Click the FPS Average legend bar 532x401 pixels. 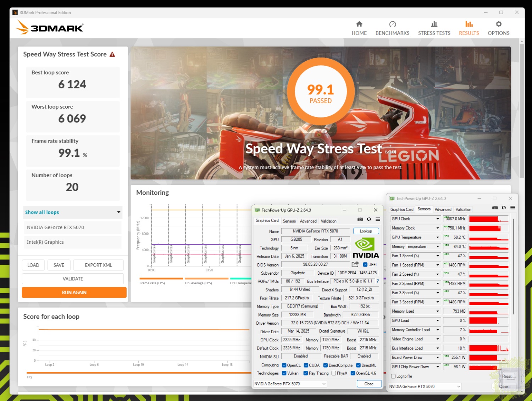coord(206,279)
